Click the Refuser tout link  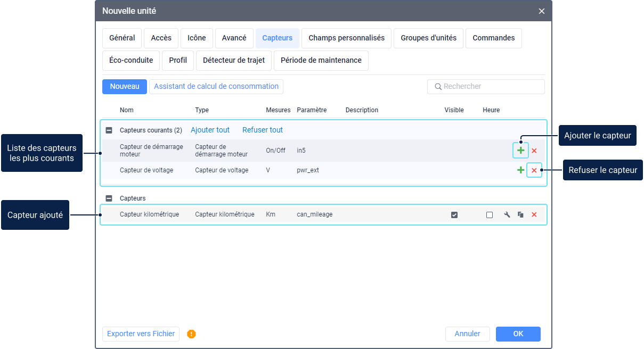(x=263, y=130)
